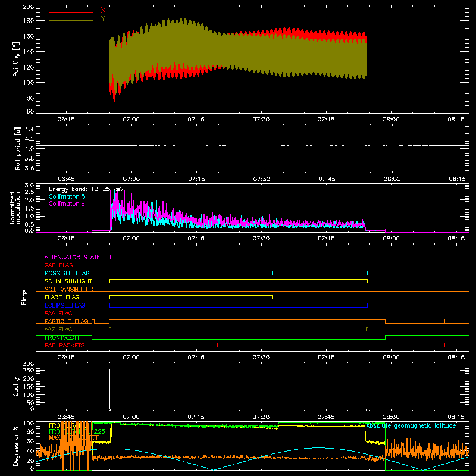Click the cyan 'Collimator 8' legend label
The height and width of the screenshot is (476, 476).
(67, 196)
